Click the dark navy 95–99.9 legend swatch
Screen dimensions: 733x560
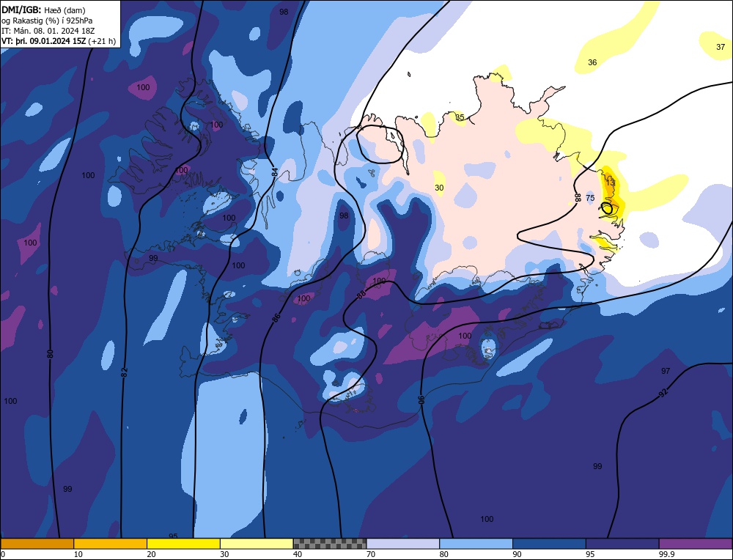622,543
